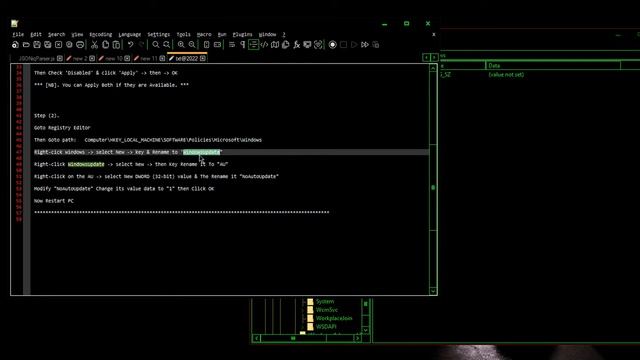640x360 pixels.
Task: Open the Tools menu
Action: 183,34
